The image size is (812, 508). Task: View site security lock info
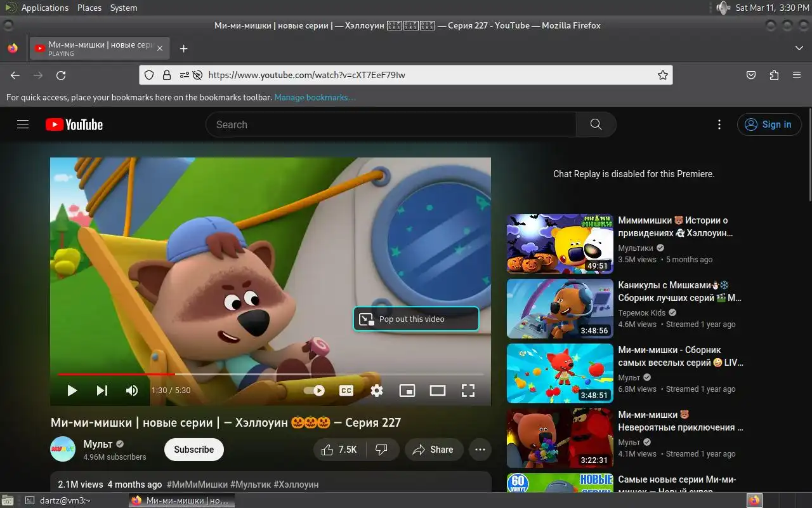click(167, 75)
